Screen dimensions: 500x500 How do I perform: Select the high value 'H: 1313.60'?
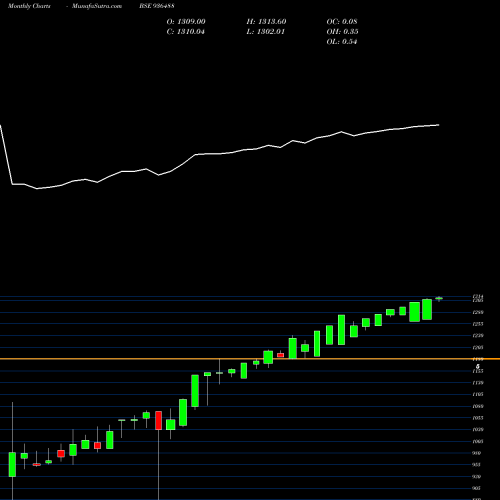266,22
